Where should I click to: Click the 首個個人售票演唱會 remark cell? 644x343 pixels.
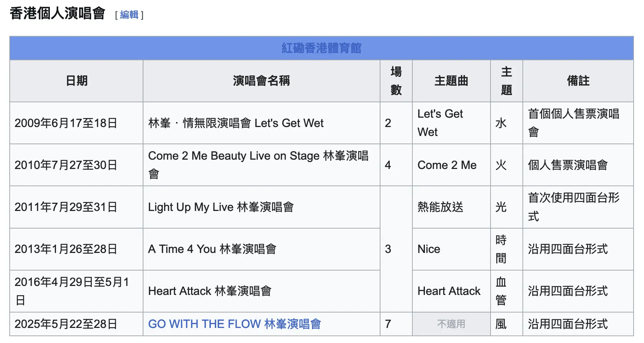578,123
